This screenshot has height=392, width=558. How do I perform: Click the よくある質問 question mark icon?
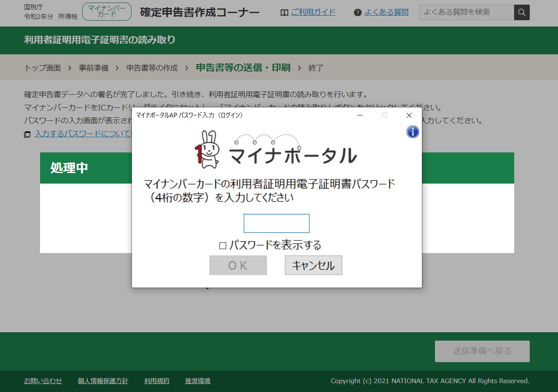[358, 13]
